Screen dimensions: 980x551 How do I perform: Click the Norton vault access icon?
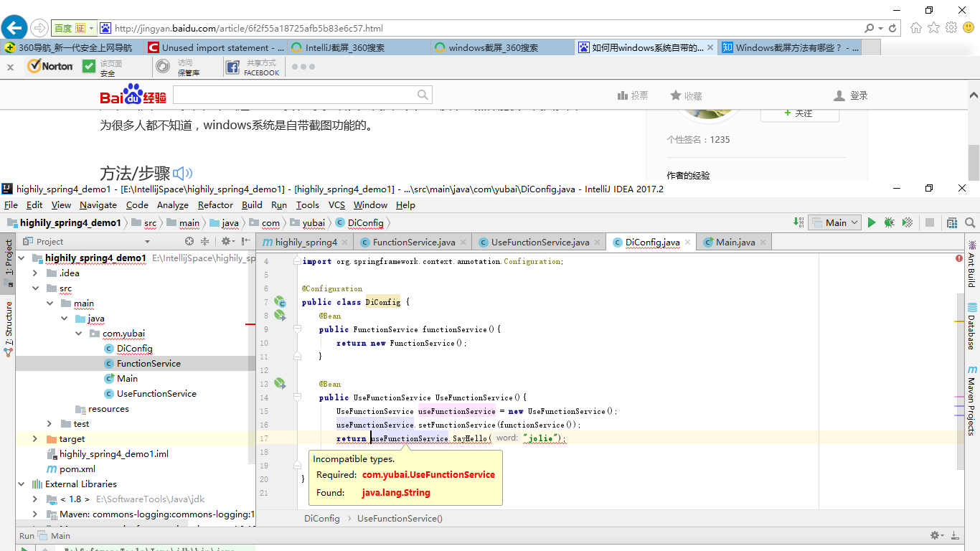164,67
